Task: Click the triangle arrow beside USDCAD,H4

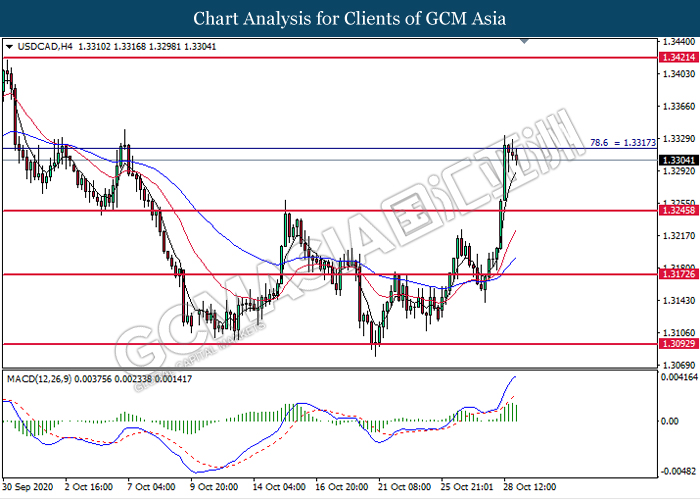Action: 10,47
